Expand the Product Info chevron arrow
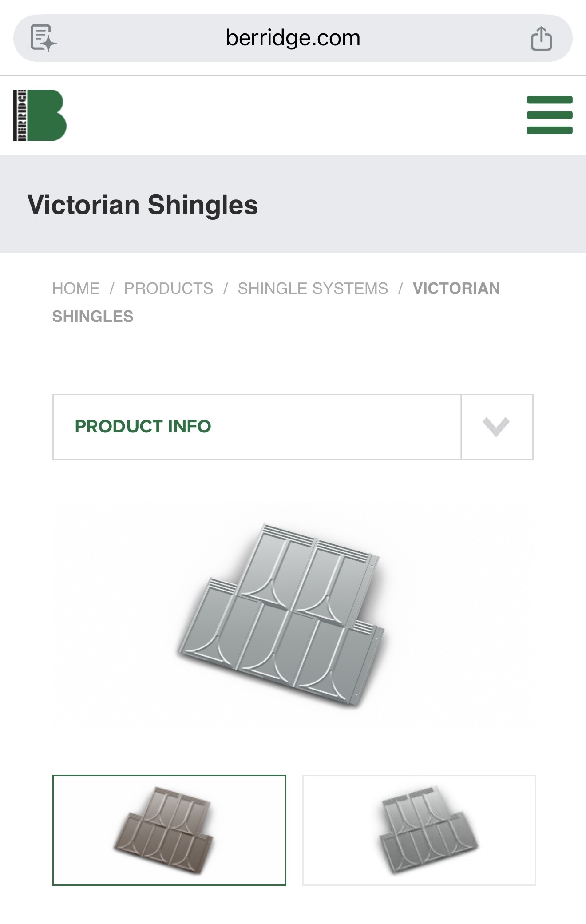586x924 pixels. (x=496, y=427)
